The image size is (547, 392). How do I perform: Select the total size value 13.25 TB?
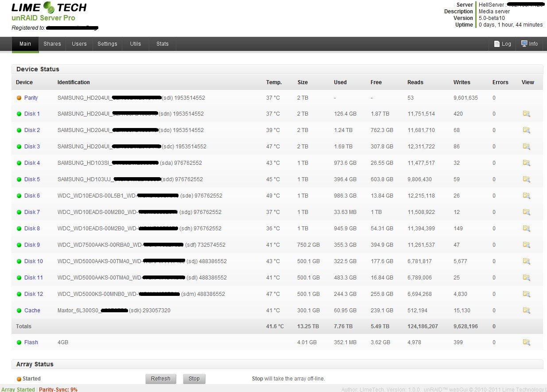308,326
